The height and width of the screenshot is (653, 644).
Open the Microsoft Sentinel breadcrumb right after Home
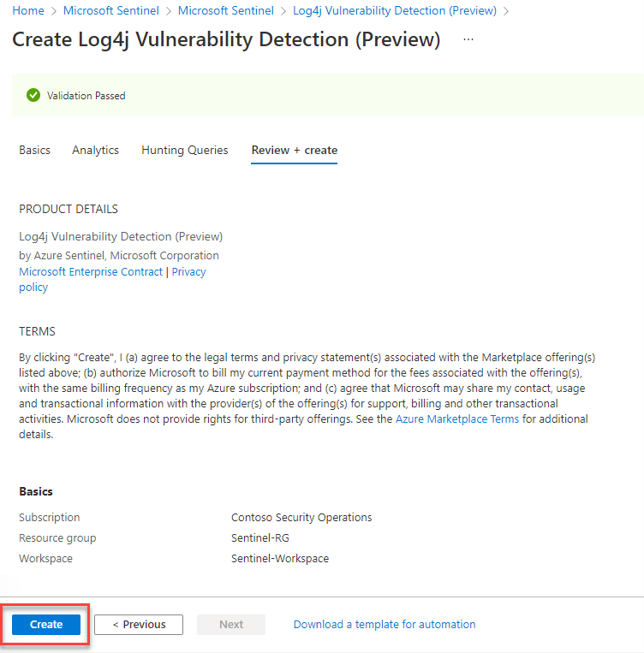pyautogui.click(x=116, y=10)
